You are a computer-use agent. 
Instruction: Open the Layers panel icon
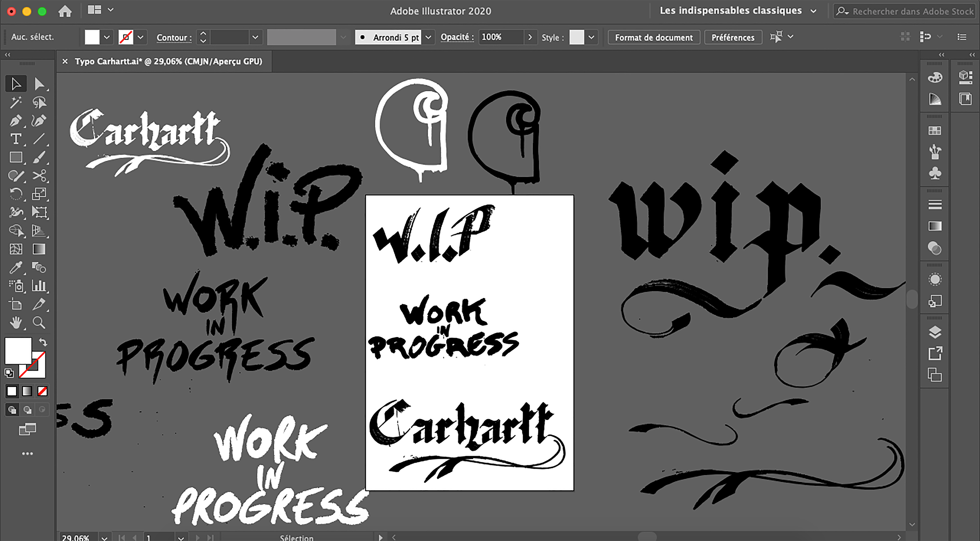935,332
